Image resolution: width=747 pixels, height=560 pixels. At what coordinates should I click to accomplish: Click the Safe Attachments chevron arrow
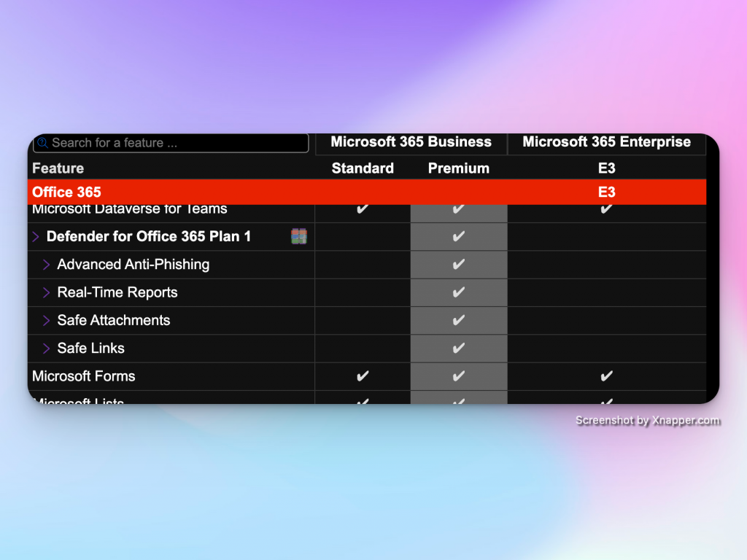(46, 321)
